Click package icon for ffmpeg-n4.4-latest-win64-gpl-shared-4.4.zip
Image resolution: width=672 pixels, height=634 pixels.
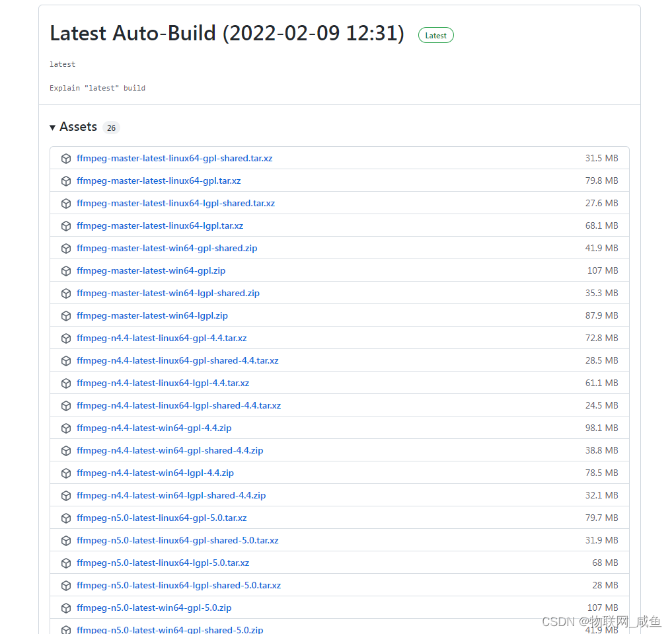pos(66,450)
